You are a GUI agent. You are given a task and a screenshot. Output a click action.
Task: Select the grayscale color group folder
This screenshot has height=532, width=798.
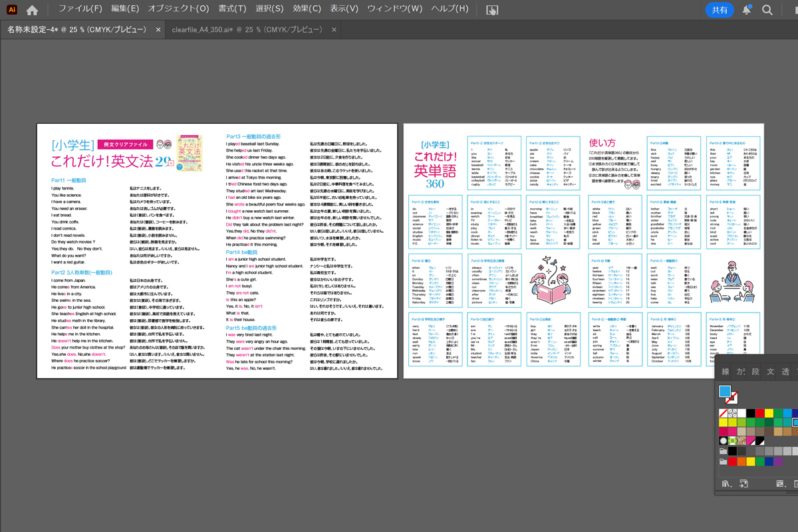click(x=723, y=451)
